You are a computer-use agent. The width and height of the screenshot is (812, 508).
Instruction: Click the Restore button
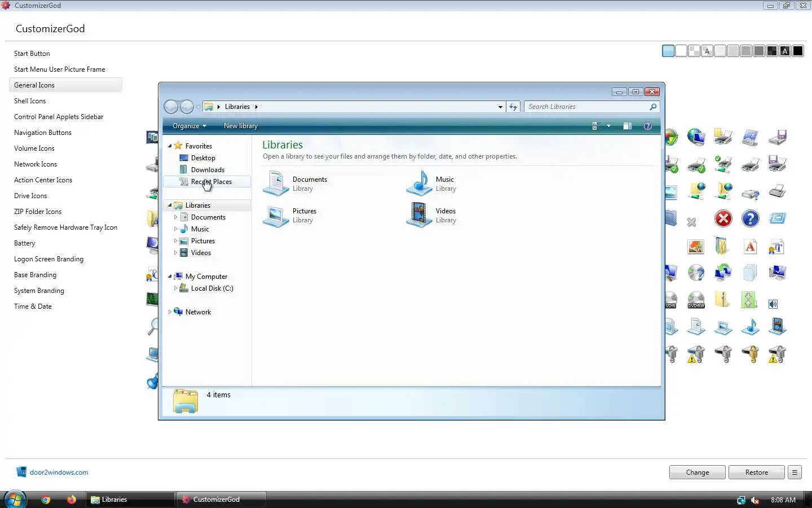pyautogui.click(x=757, y=472)
